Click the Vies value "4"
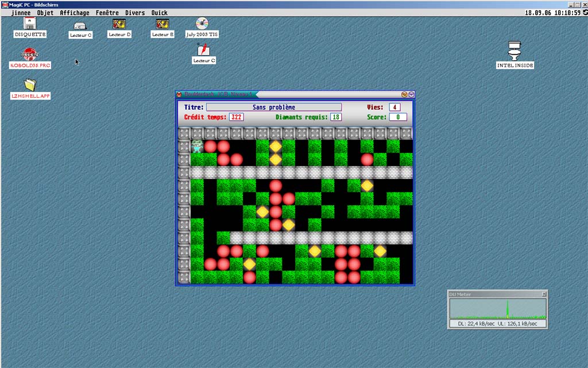588x368 pixels. point(394,107)
